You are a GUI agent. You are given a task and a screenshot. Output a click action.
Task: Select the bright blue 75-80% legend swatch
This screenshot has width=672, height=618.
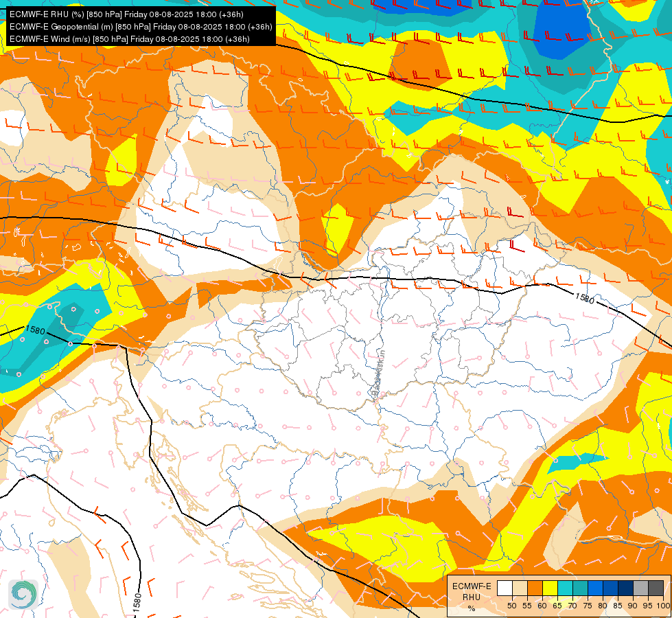tap(595, 588)
